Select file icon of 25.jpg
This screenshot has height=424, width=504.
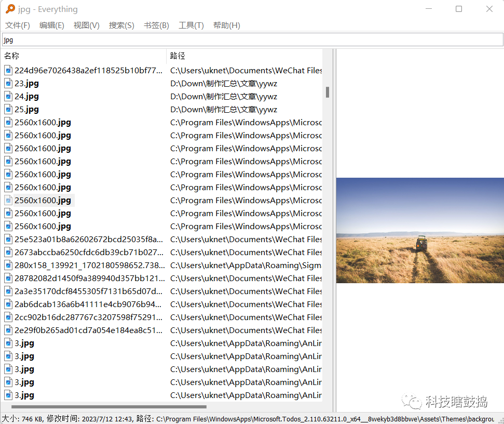[8, 110]
